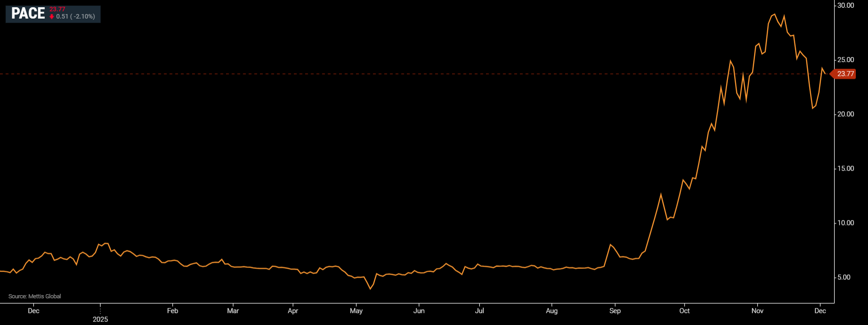Click the Oct month axis label
The image size is (868, 325).
tap(684, 311)
